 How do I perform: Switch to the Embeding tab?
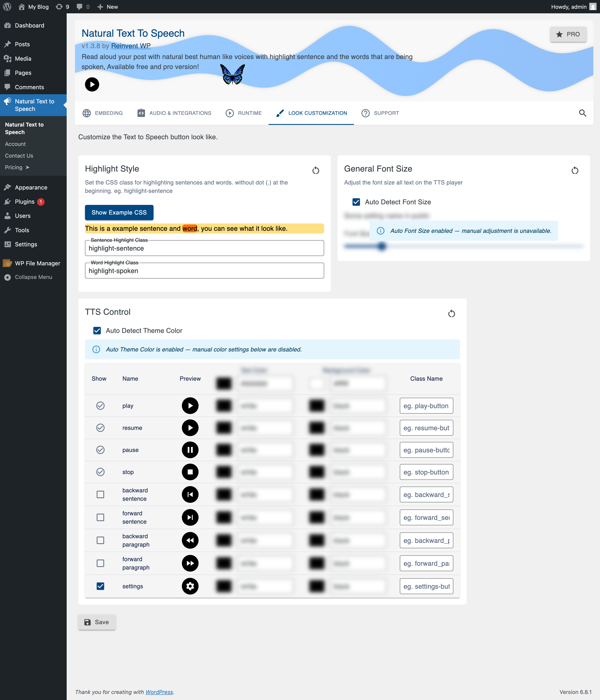click(103, 113)
